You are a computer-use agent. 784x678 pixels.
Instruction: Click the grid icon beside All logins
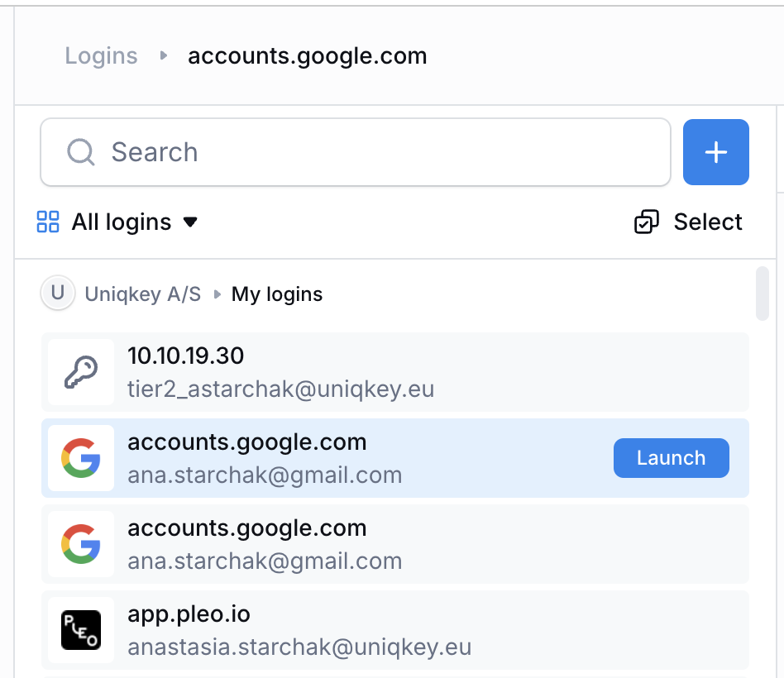pos(48,222)
